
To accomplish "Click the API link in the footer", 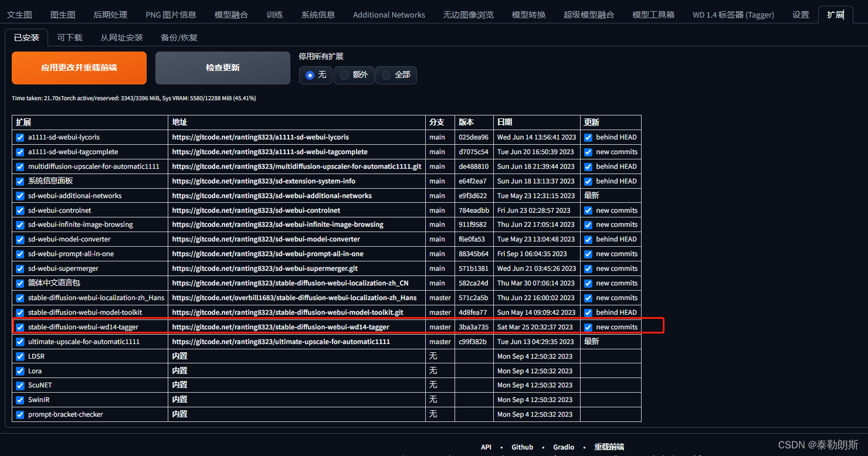I will [486, 447].
